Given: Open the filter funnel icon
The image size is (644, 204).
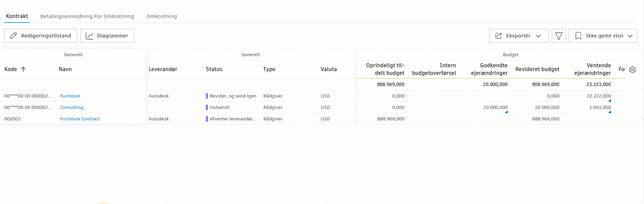Looking at the screenshot, I should click(559, 36).
